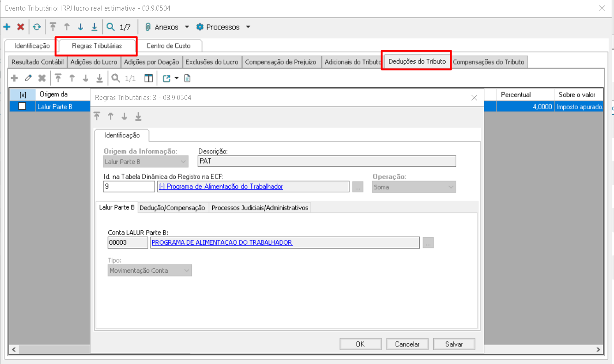Open the Resultado Contábil sub-tab
614x364 pixels.
(x=37, y=62)
